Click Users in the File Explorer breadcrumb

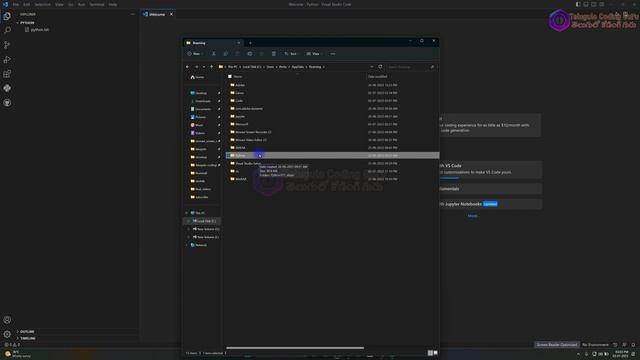click(x=270, y=67)
